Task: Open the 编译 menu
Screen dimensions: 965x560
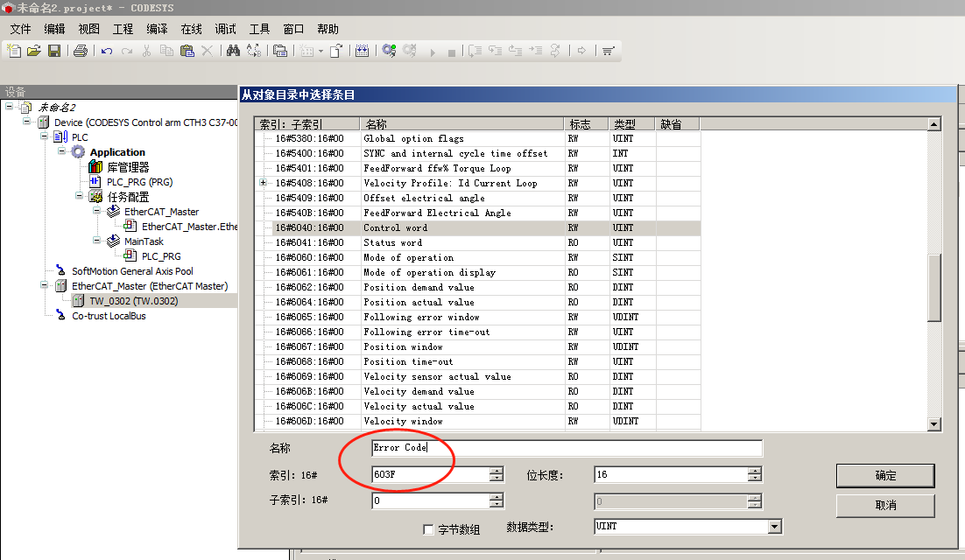Action: tap(157, 29)
